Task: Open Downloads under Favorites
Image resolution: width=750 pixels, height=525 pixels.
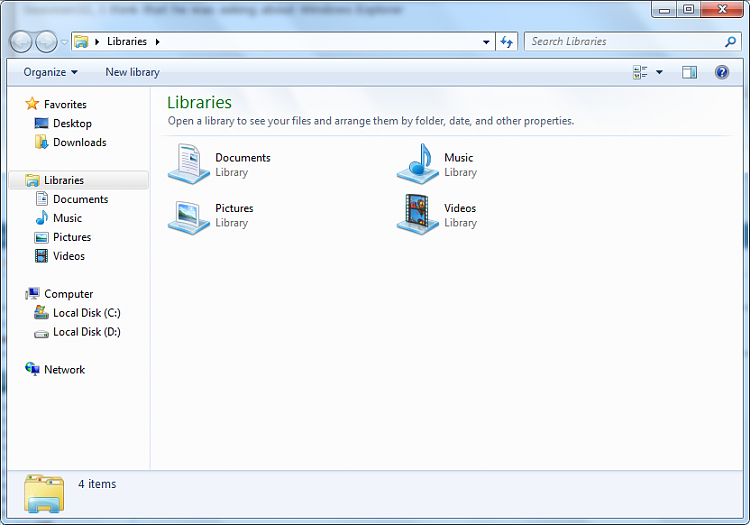Action: click(x=79, y=142)
